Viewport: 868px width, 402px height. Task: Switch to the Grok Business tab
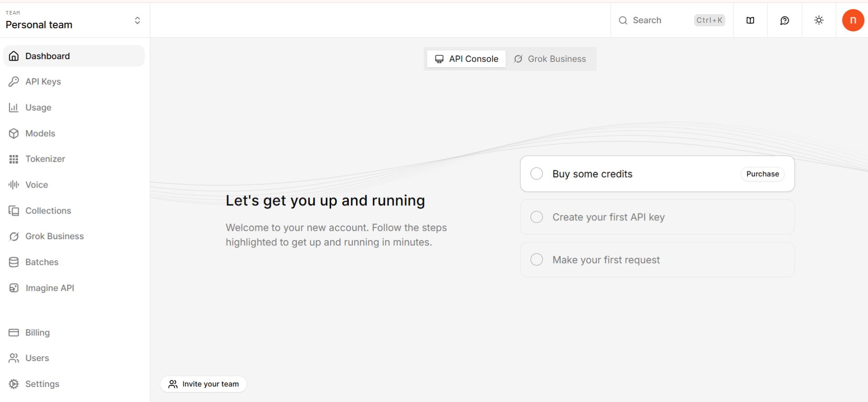pos(550,59)
